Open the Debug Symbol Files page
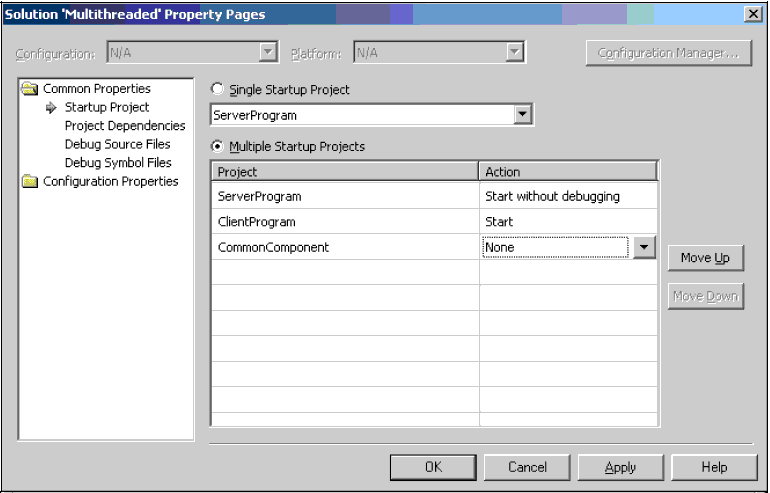770x493 pixels. [x=118, y=163]
